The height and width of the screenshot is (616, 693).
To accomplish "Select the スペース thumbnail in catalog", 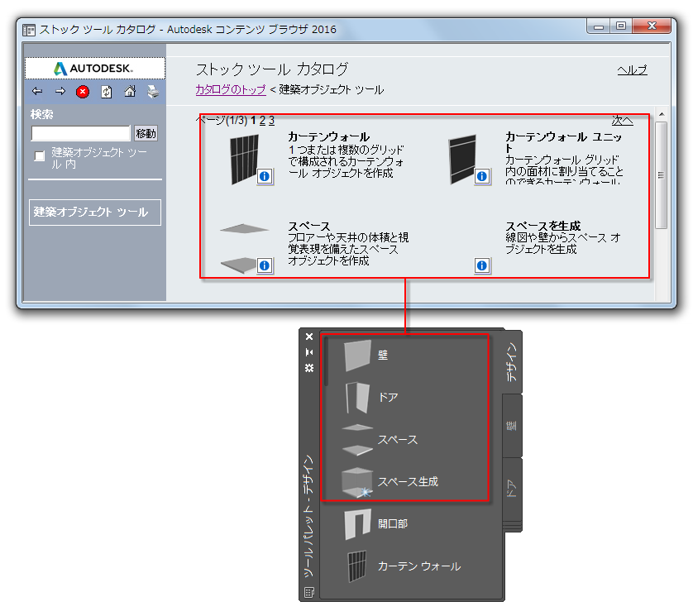I will 243,248.
